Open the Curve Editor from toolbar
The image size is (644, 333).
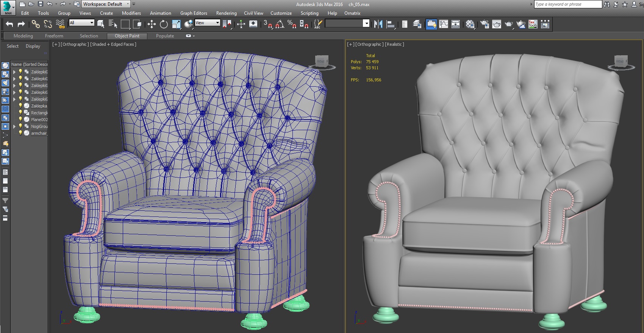443,24
